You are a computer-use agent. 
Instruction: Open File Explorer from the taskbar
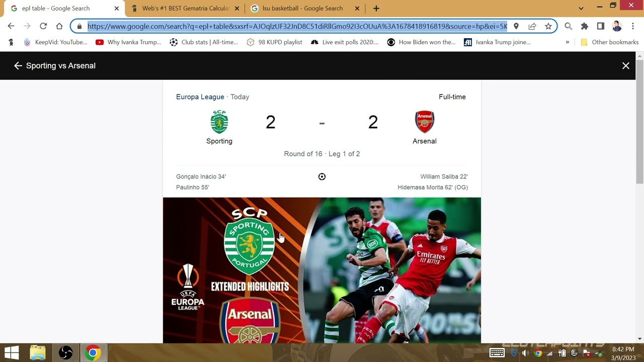pos(38,353)
